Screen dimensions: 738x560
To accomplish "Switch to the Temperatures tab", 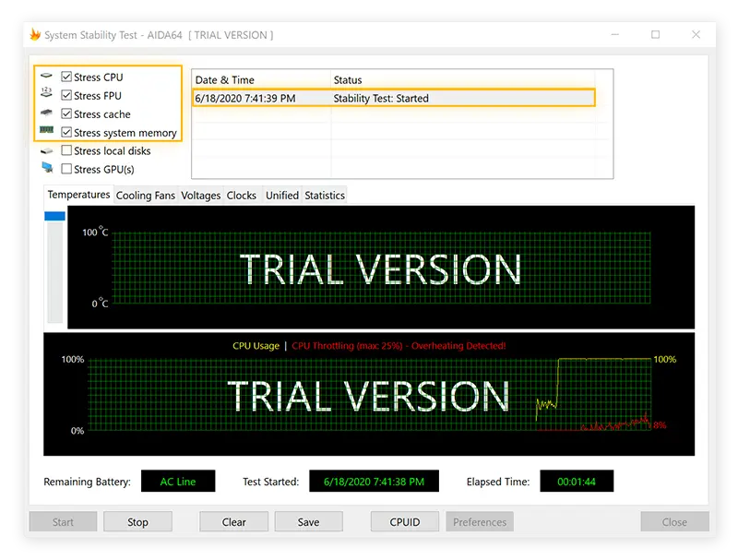I will (78, 195).
